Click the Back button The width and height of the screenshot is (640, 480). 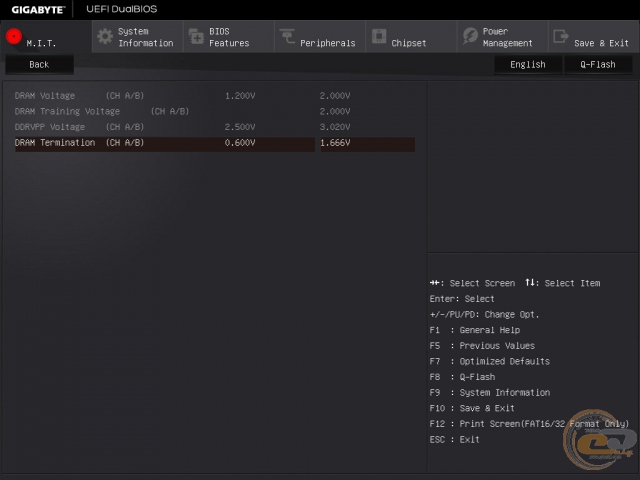[x=39, y=64]
